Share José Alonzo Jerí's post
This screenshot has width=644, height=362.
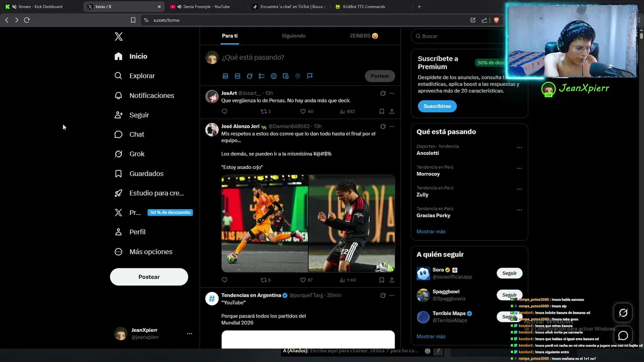(391, 280)
